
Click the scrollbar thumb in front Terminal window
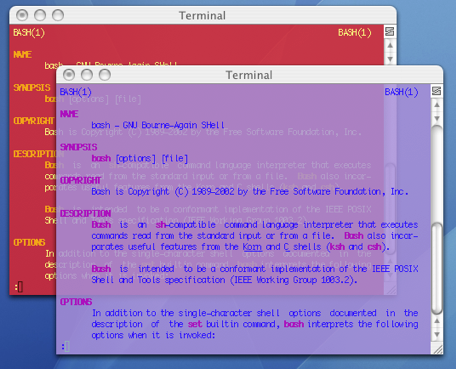pyautogui.click(x=437, y=269)
